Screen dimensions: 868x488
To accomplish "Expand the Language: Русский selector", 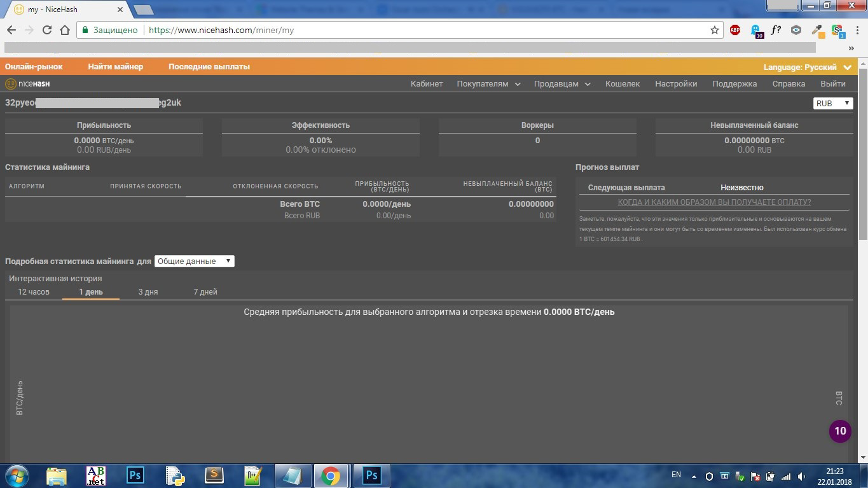I will click(808, 67).
